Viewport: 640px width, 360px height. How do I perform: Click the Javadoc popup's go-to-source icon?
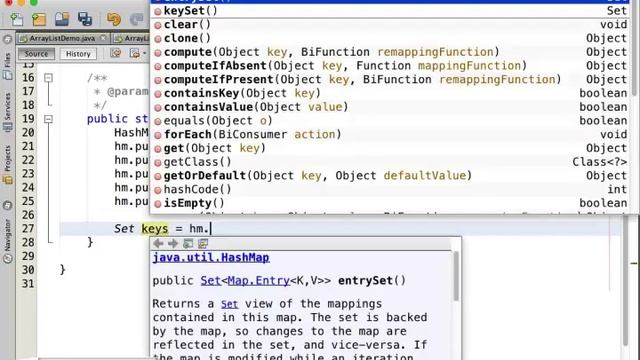[x=203, y=244]
